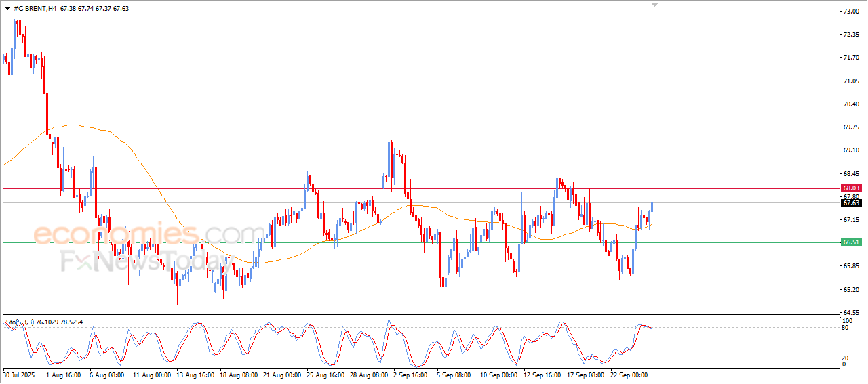Click the 73.00 price scale label

[x=851, y=12]
